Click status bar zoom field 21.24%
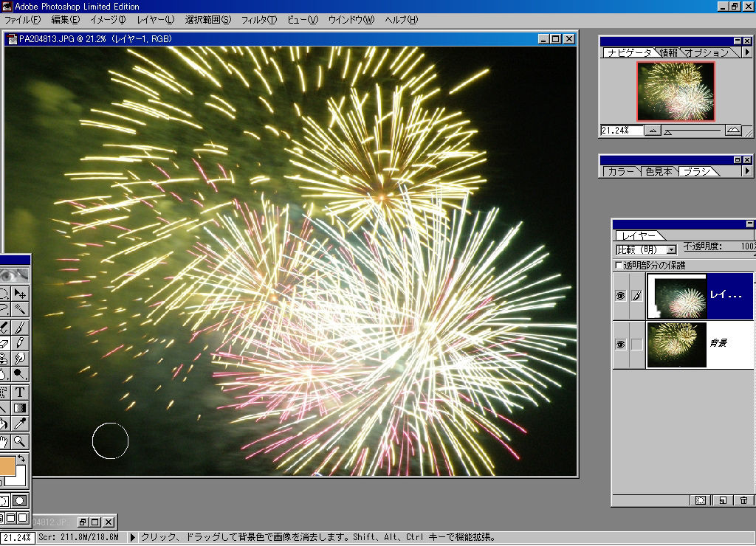The width and height of the screenshot is (756, 546). (x=18, y=537)
